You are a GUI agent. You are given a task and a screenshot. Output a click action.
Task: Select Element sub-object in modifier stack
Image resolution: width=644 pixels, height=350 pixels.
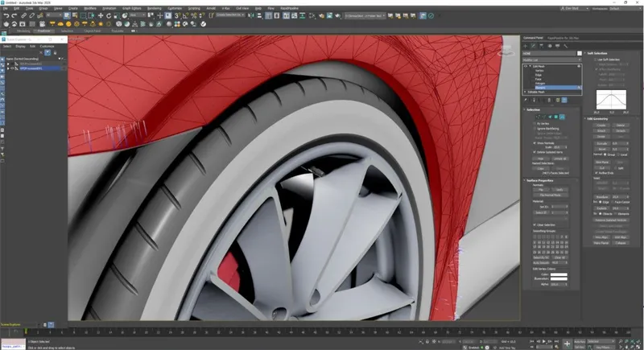pyautogui.click(x=541, y=87)
